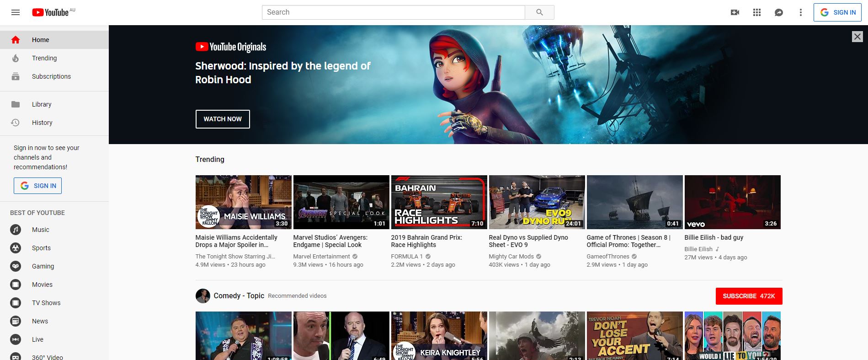The height and width of the screenshot is (360, 868).
Task: Click the TV Shows icon
Action: pos(16,303)
